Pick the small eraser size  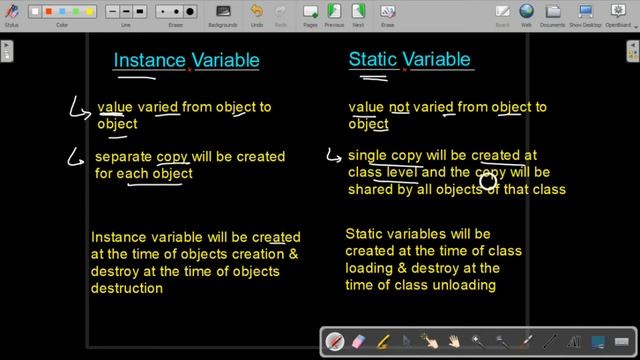163,11
